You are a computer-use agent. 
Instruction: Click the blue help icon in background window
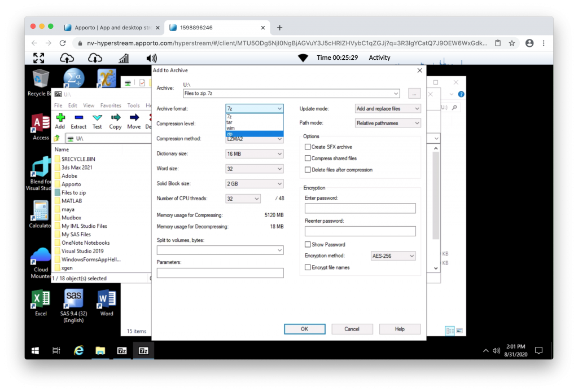(x=461, y=94)
